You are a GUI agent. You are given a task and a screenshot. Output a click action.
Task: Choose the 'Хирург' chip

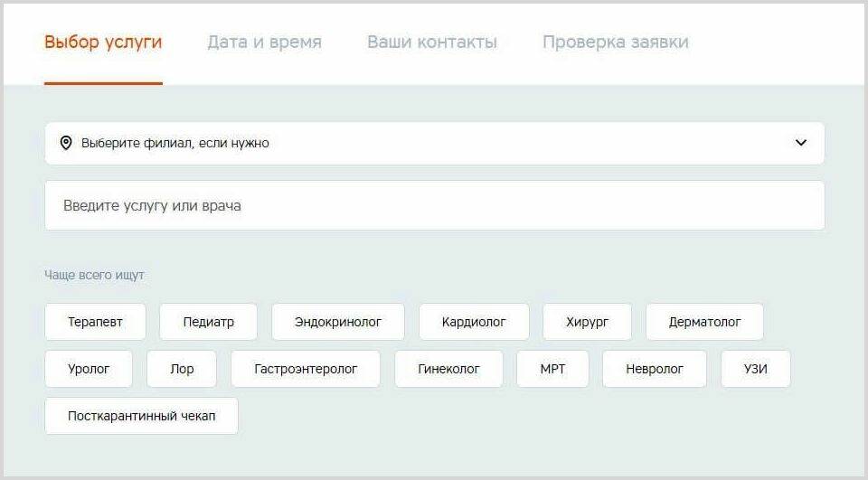click(x=588, y=322)
